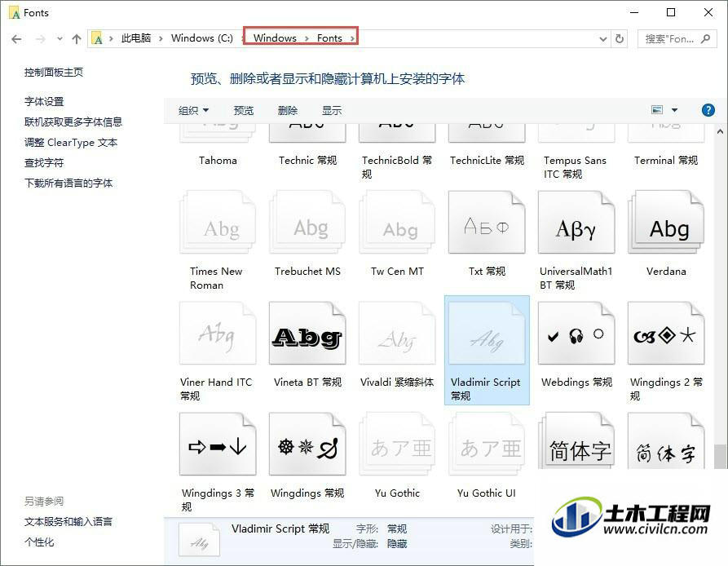728x566 pixels.
Task: Click the Fonts breadcrumb segment
Action: click(329, 38)
